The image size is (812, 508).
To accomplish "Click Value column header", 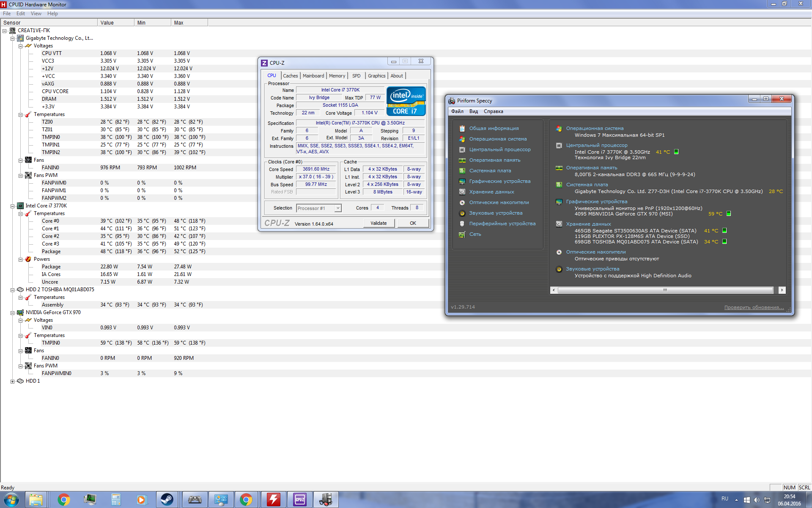I will 115,22.
